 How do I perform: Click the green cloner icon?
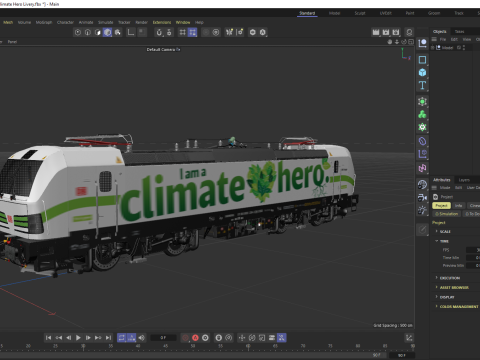(422, 114)
